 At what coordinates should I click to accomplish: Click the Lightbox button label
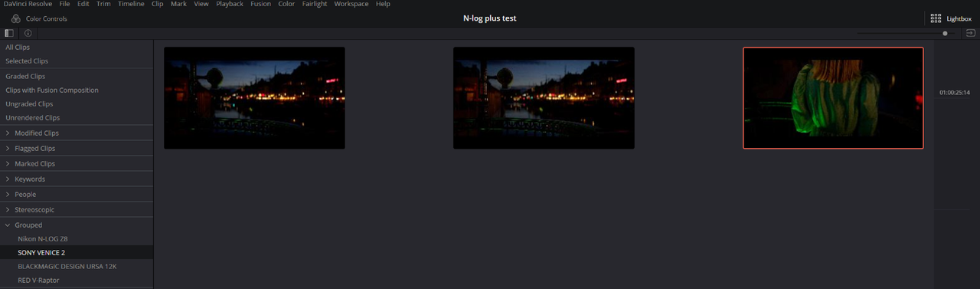[x=959, y=18]
